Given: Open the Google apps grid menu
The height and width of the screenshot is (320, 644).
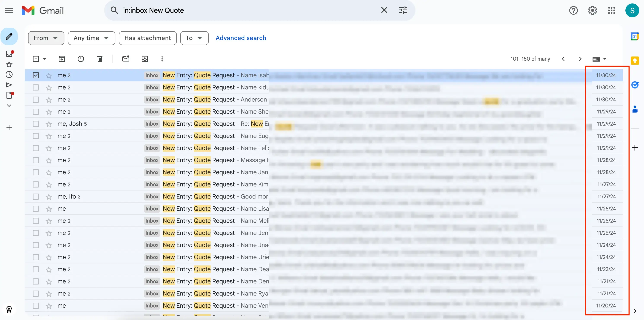Looking at the screenshot, I should (x=612, y=10).
